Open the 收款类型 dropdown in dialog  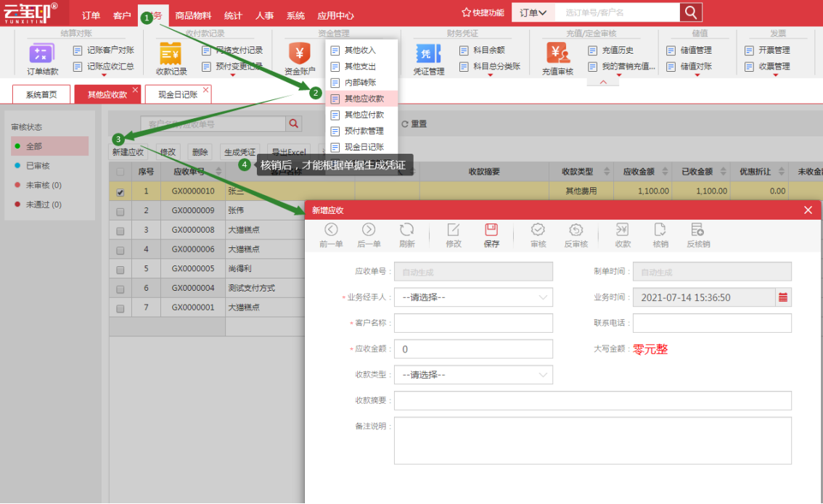[x=473, y=375]
